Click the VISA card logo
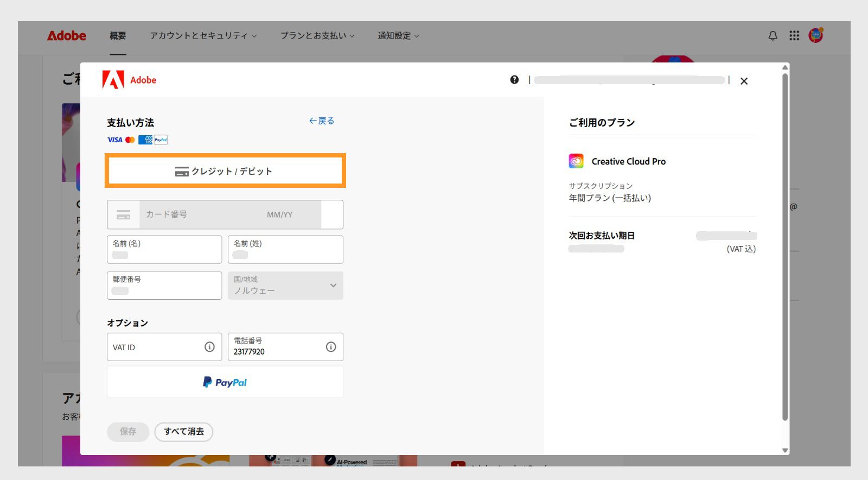 click(114, 140)
